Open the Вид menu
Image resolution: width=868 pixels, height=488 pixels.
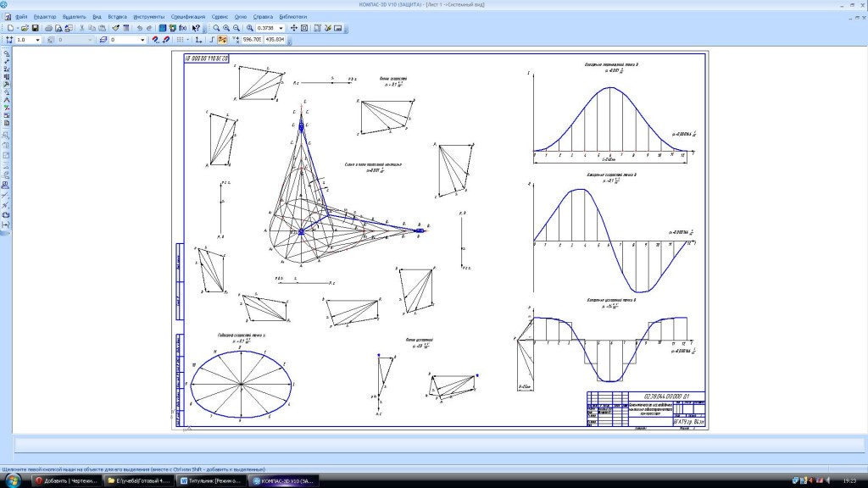click(x=97, y=17)
